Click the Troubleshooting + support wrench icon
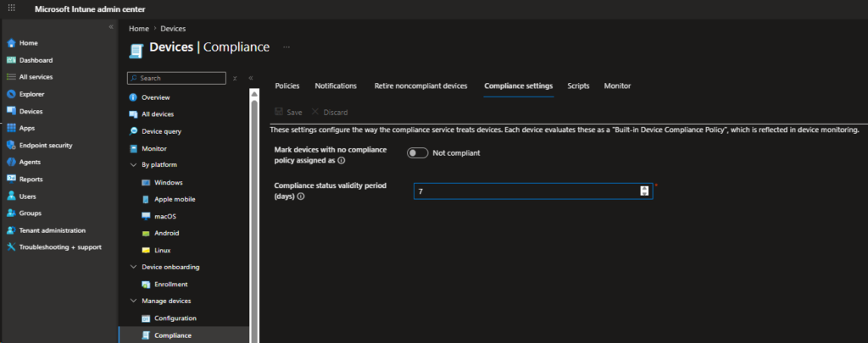Screen dimensions: 868x343 pyautogui.click(x=11, y=247)
